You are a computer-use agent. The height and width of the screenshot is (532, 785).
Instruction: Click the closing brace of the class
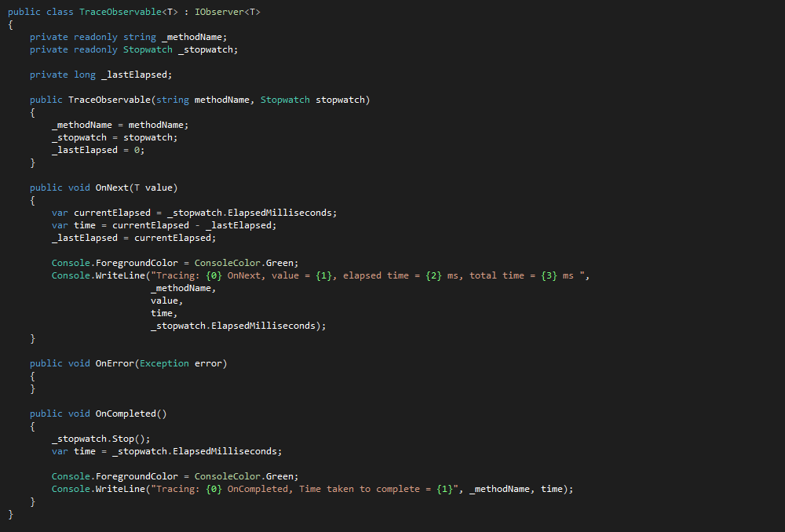pos(9,513)
